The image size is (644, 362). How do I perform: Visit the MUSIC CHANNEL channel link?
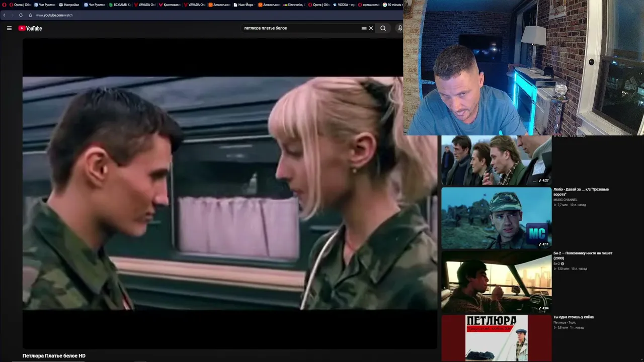point(566,200)
